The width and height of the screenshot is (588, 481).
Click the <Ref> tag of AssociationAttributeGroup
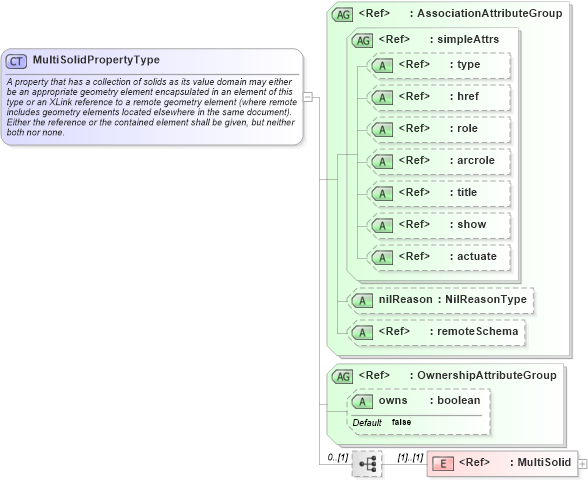click(x=374, y=13)
